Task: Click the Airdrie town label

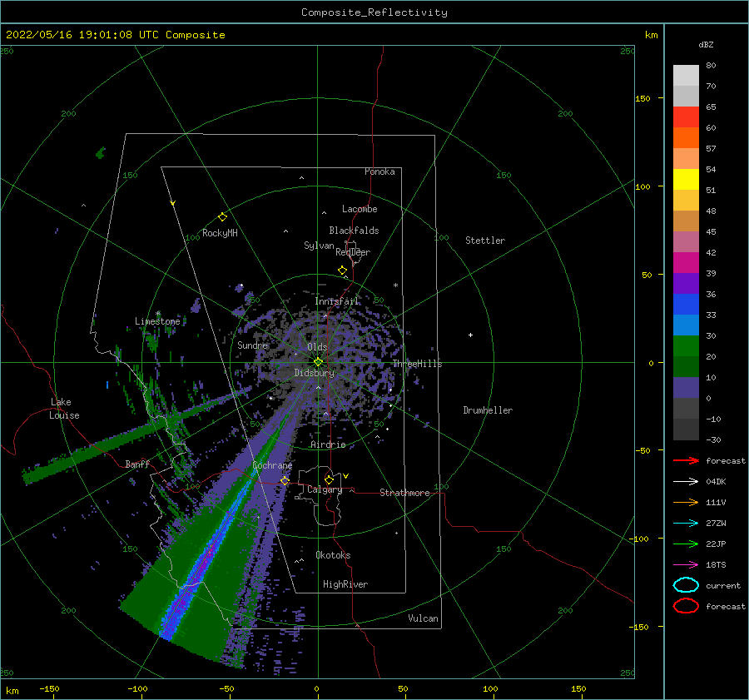Action: (328, 444)
